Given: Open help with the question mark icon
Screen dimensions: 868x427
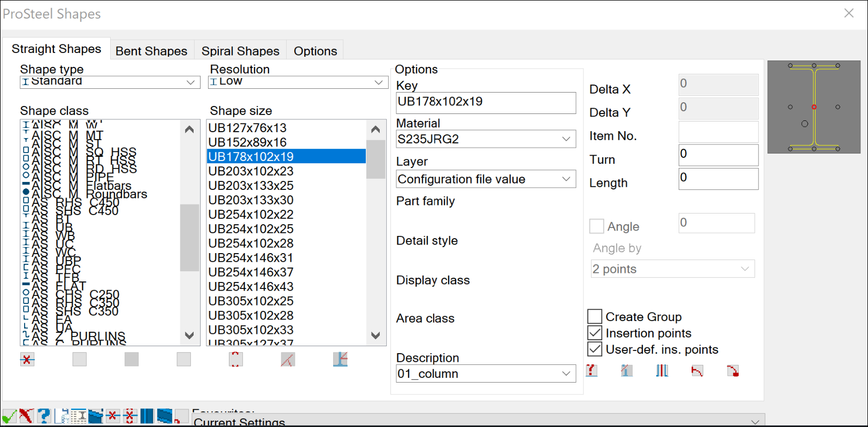Looking at the screenshot, I should click(x=44, y=416).
